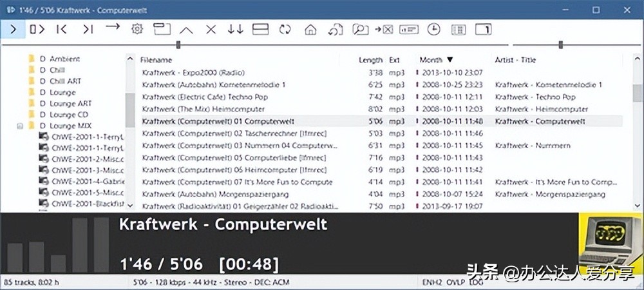Click the track list vertical scrollbar thumb
Screen dimensions: 644x290
coord(638,93)
